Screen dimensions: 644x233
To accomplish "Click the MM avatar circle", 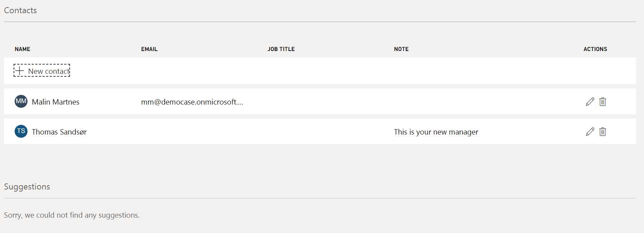I will click(21, 101).
